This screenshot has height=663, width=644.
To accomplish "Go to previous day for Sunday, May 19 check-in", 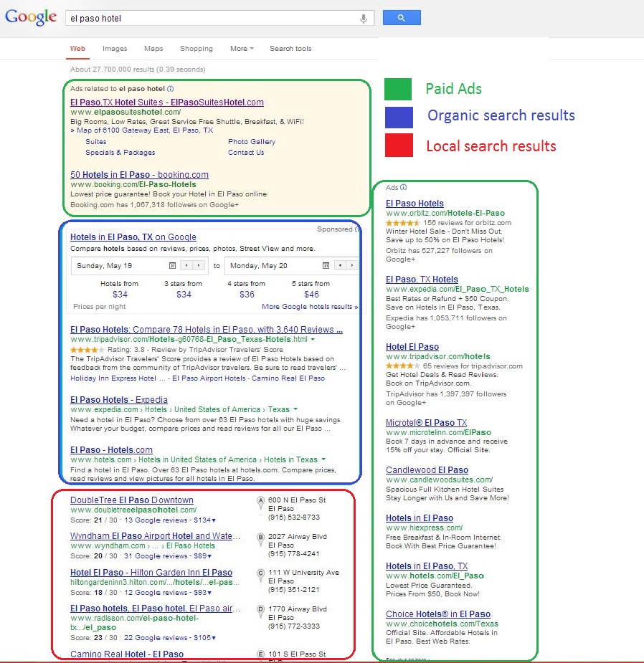I will click(x=186, y=265).
